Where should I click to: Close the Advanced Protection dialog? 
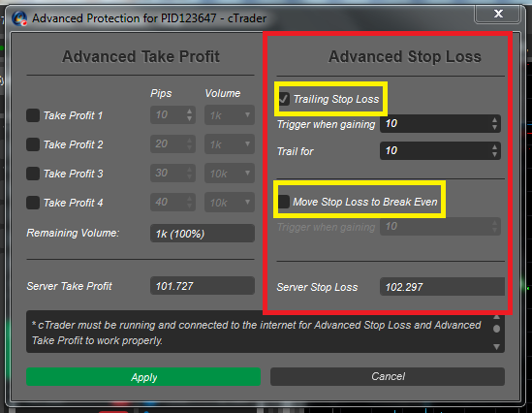coord(498,14)
